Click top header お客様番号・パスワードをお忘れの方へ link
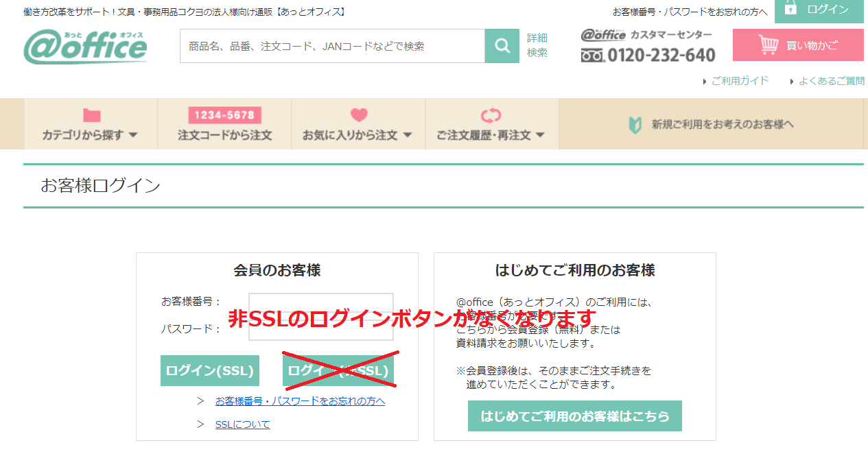 point(690,12)
